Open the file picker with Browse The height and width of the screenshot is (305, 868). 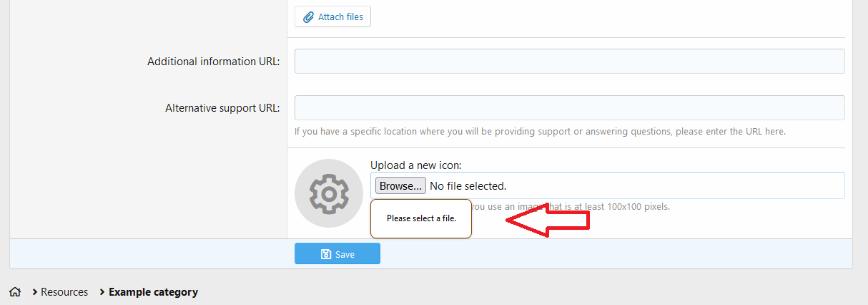pyautogui.click(x=400, y=185)
